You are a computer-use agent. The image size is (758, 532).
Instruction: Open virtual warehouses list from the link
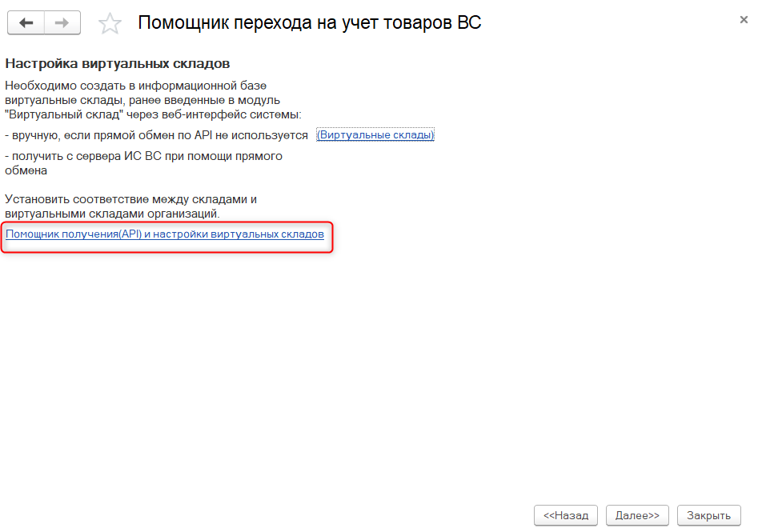[375, 134]
